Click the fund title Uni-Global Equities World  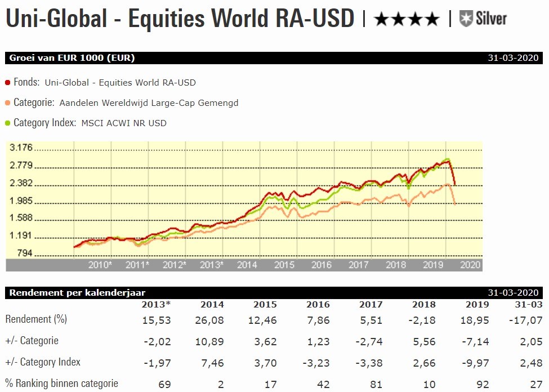pyautogui.click(x=180, y=19)
